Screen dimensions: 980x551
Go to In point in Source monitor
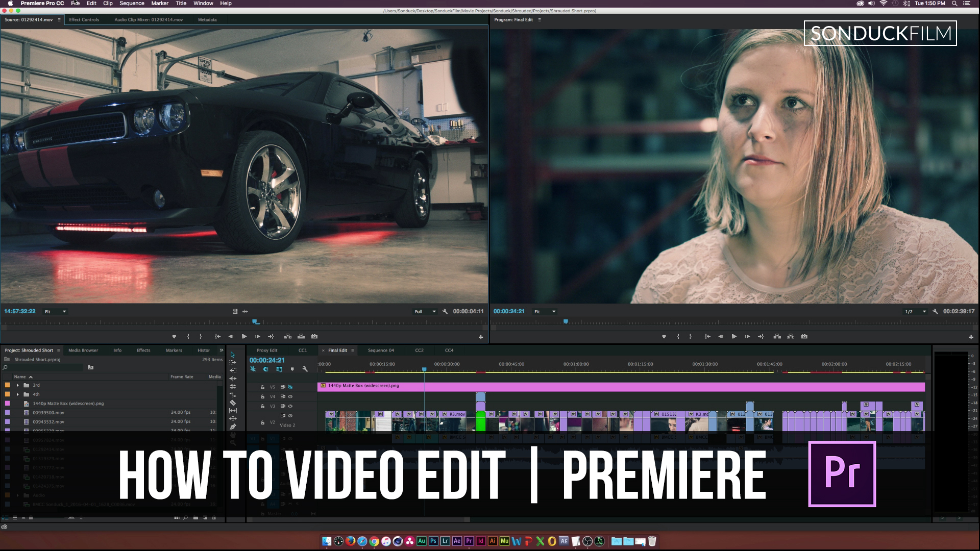218,337
